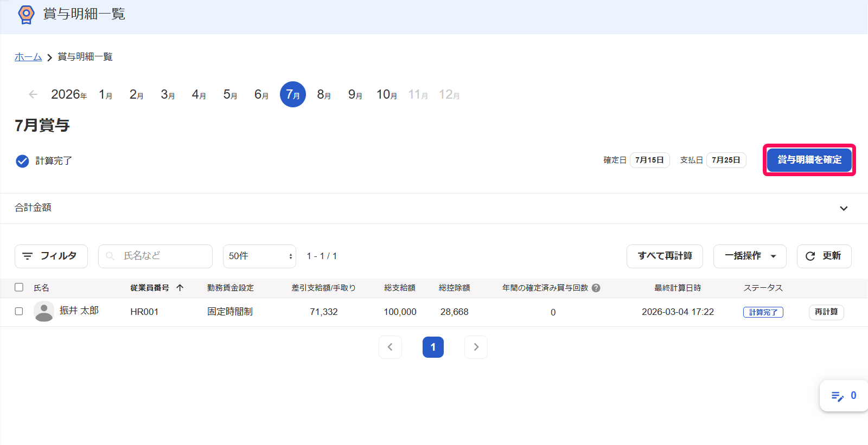Open the 一括操作 dropdown menu

coord(750,256)
